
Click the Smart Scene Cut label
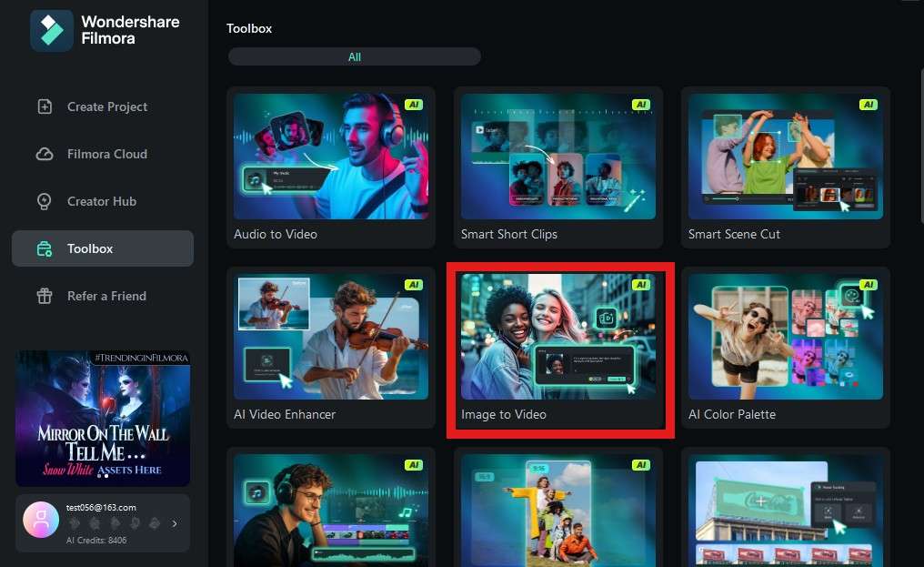[x=734, y=234]
